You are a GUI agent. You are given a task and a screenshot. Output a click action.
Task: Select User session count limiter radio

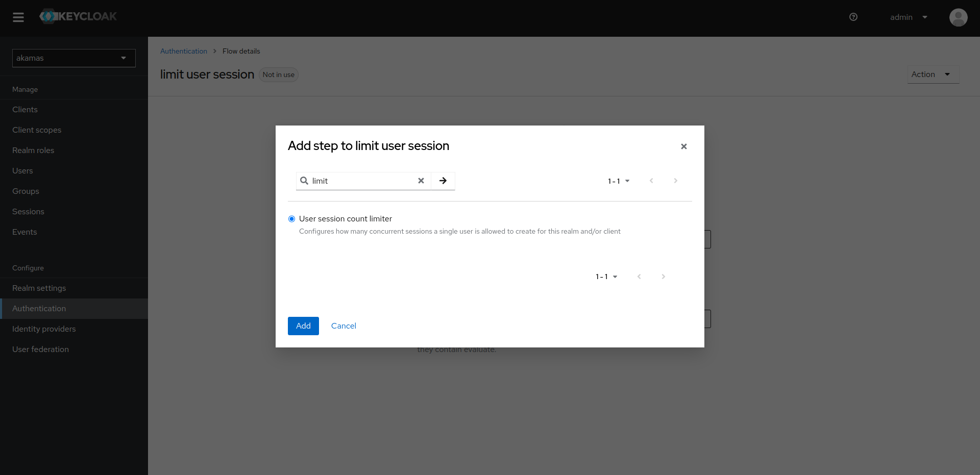tap(292, 219)
